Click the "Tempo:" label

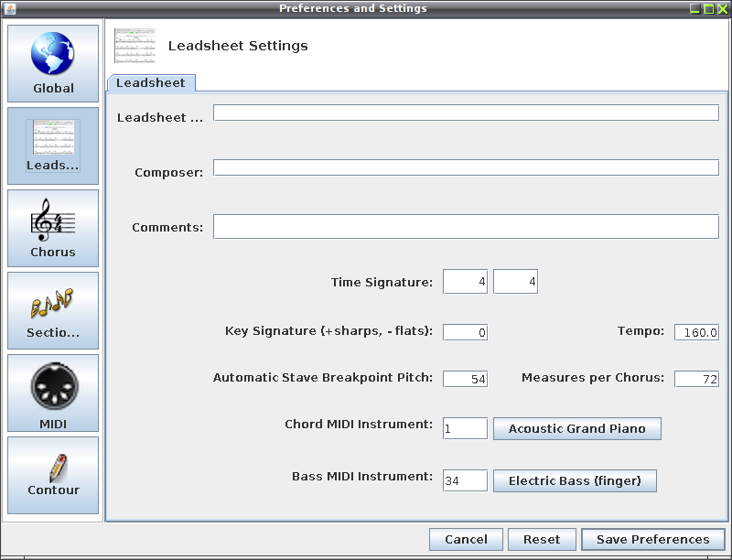click(x=640, y=331)
